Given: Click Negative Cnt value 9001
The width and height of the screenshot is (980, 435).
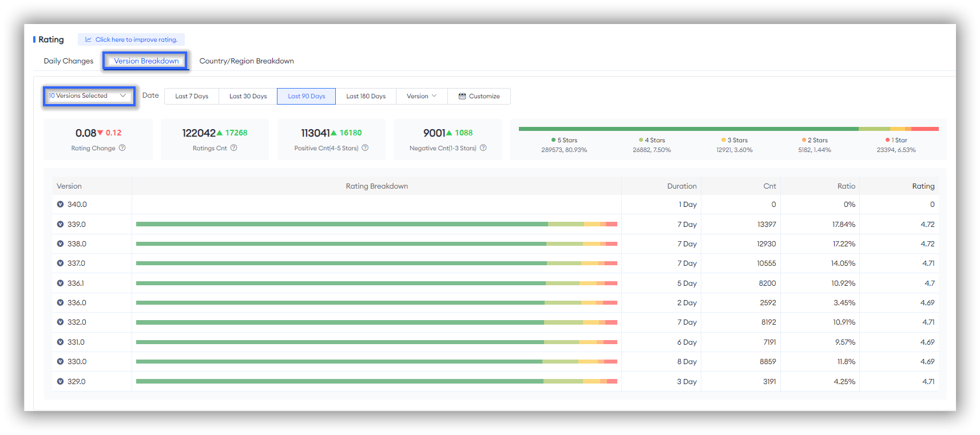Looking at the screenshot, I should (434, 133).
